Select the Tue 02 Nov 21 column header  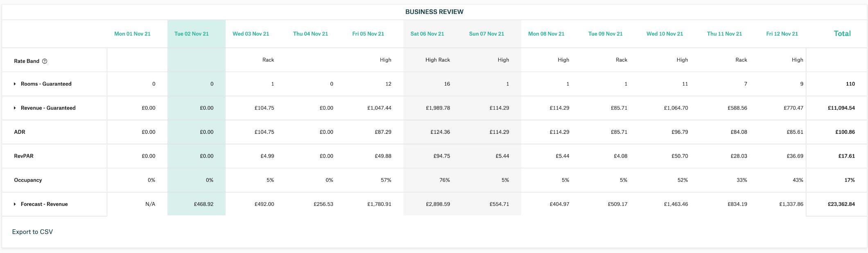tap(191, 34)
